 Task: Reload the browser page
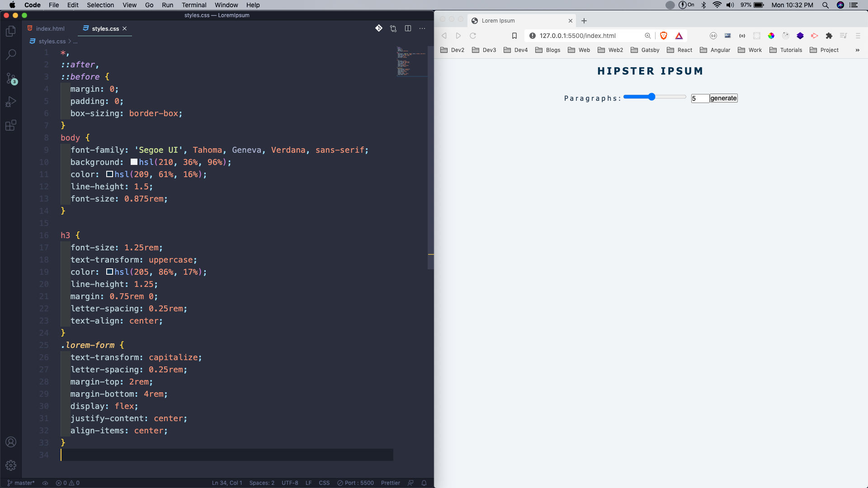click(x=473, y=36)
